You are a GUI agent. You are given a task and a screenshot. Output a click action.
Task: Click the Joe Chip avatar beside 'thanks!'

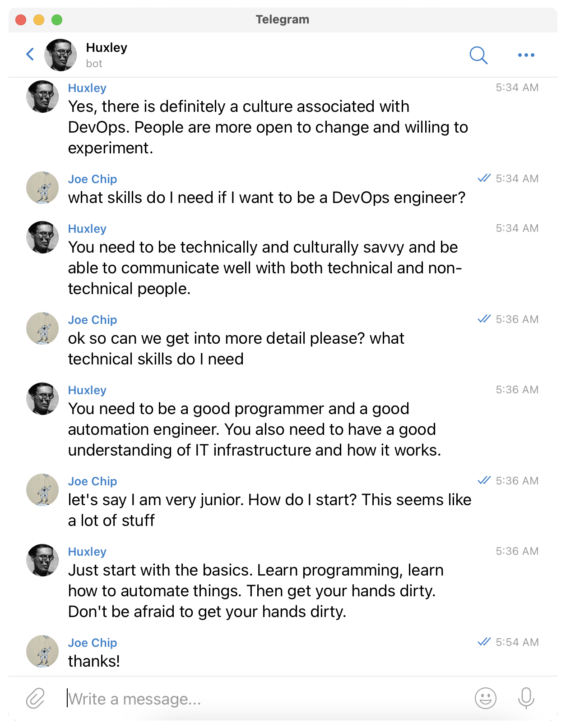pyautogui.click(x=42, y=651)
